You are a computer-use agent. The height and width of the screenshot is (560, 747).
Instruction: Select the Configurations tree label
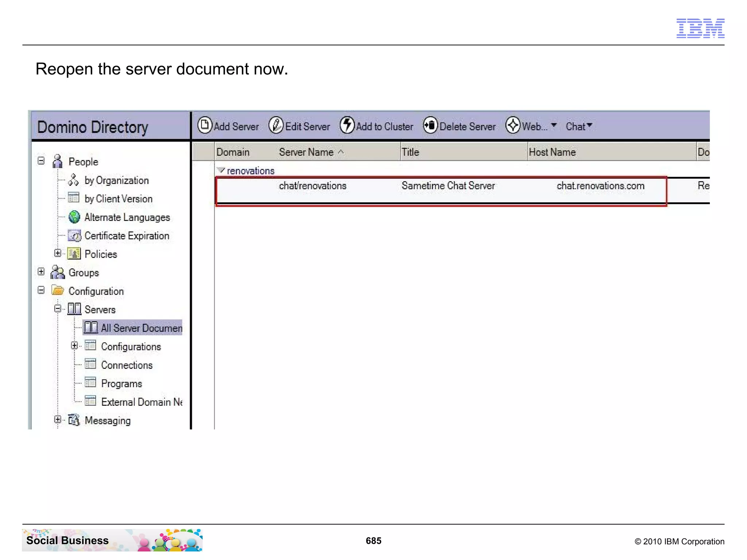click(131, 347)
